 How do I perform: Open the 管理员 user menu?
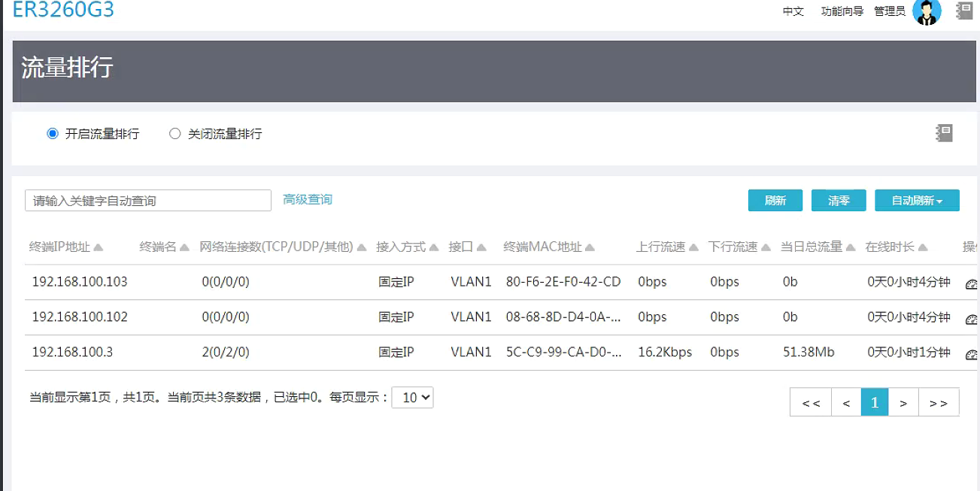(890, 11)
